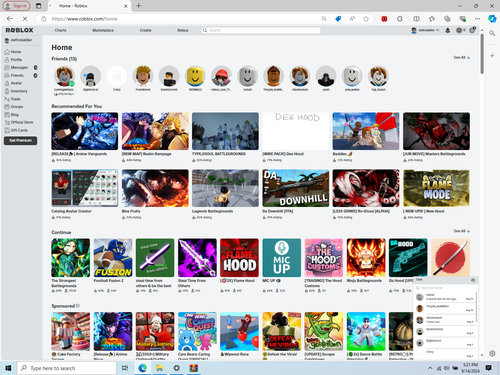Click See All next to Friends

coord(461,57)
